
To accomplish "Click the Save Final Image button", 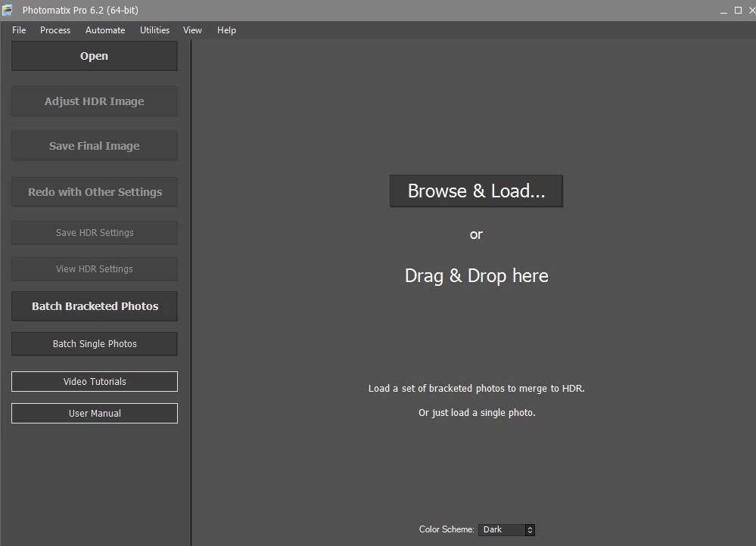I will pos(95,145).
